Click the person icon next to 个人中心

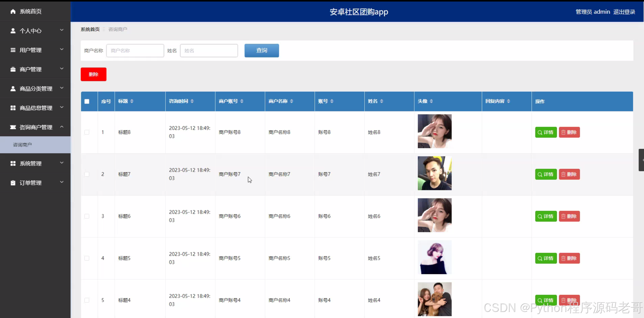(x=13, y=31)
